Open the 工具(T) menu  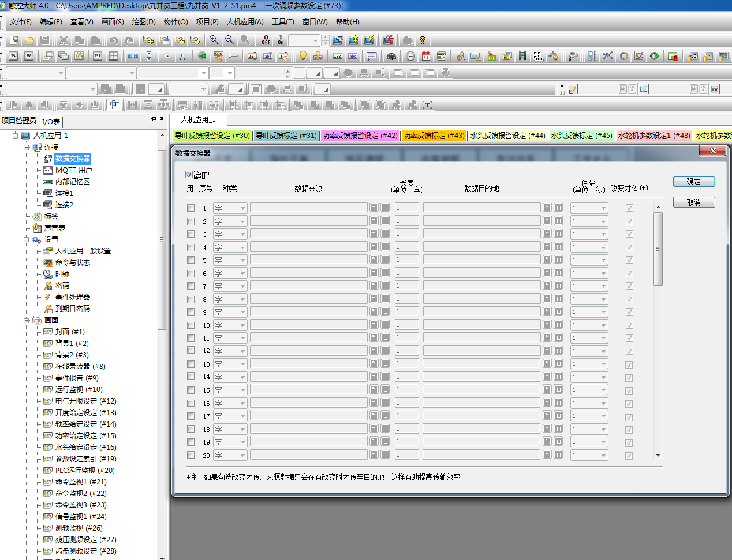pyautogui.click(x=283, y=22)
